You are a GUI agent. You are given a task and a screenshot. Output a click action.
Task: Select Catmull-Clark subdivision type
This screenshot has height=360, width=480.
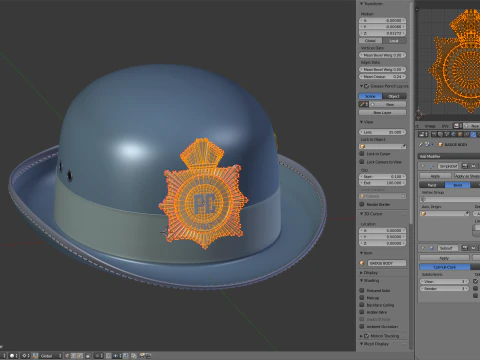coord(445,267)
